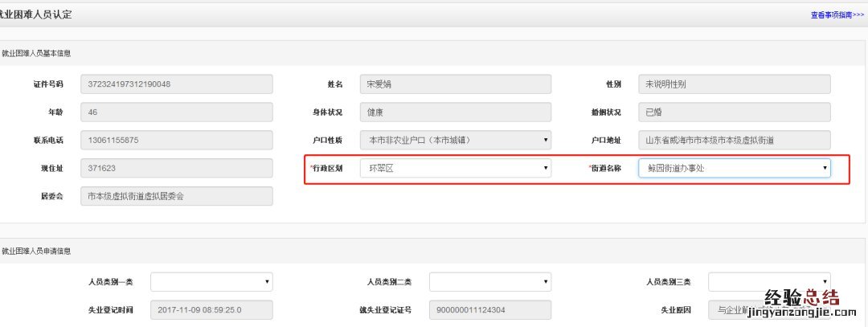Click the 联系电话 field with 13061155875
Screen dimensions: 868x327
[177, 140]
